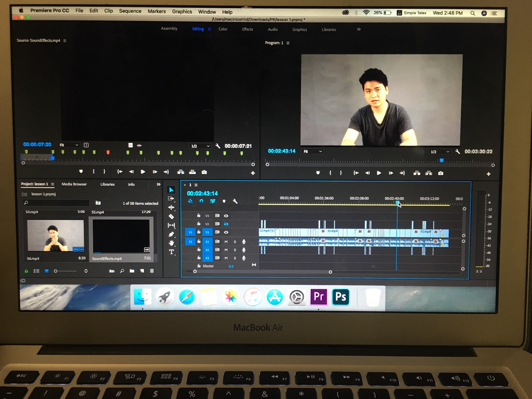Select the Slip tool
Viewport: 532px width, 399px height.
pyautogui.click(x=171, y=225)
